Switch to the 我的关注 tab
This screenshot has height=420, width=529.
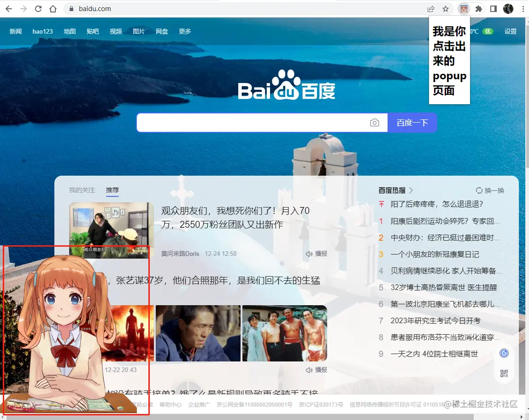(x=82, y=190)
